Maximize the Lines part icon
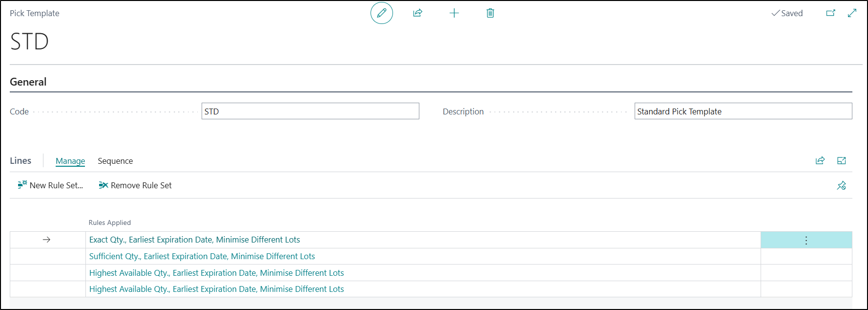This screenshot has height=310, width=868. (x=842, y=161)
